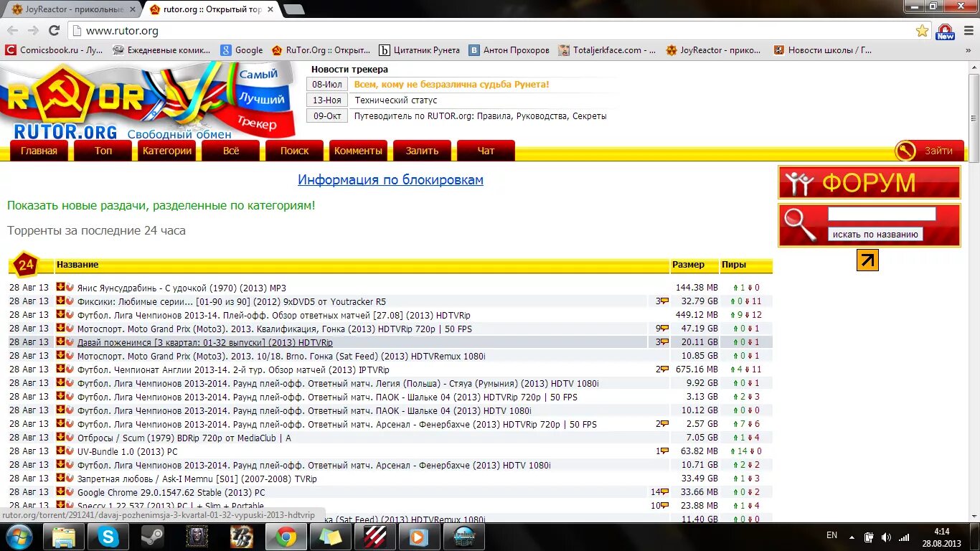Viewport: 980px width, 551px height.
Task: Open the Чат menu item
Action: tap(486, 151)
